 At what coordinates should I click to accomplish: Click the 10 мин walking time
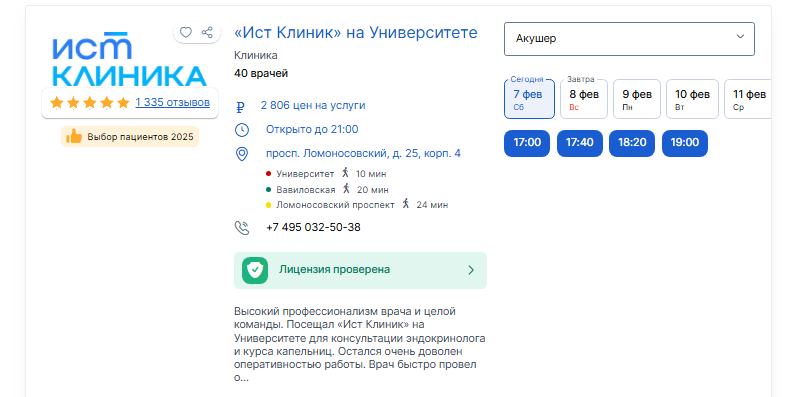coord(371,174)
